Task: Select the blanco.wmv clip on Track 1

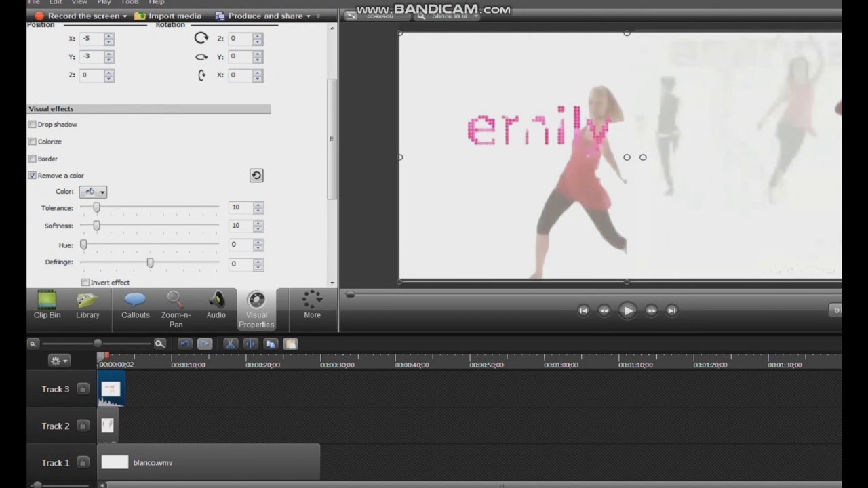Action: click(x=209, y=462)
